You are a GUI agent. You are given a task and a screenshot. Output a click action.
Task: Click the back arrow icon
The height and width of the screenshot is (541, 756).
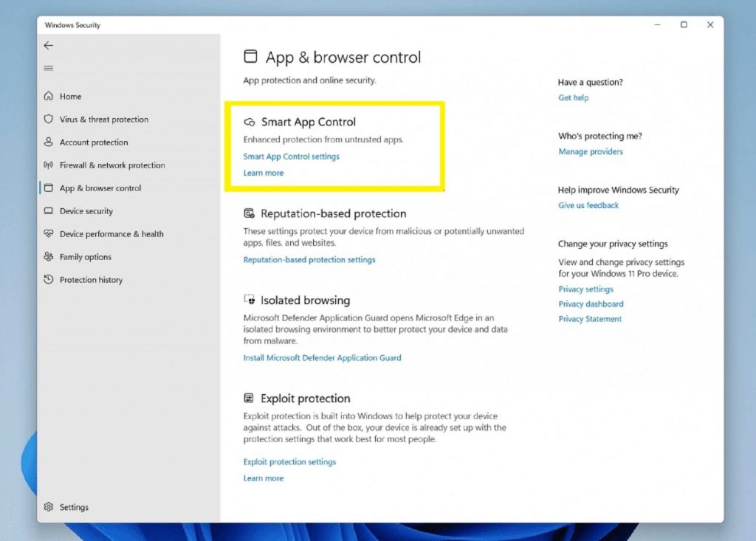[x=49, y=46]
